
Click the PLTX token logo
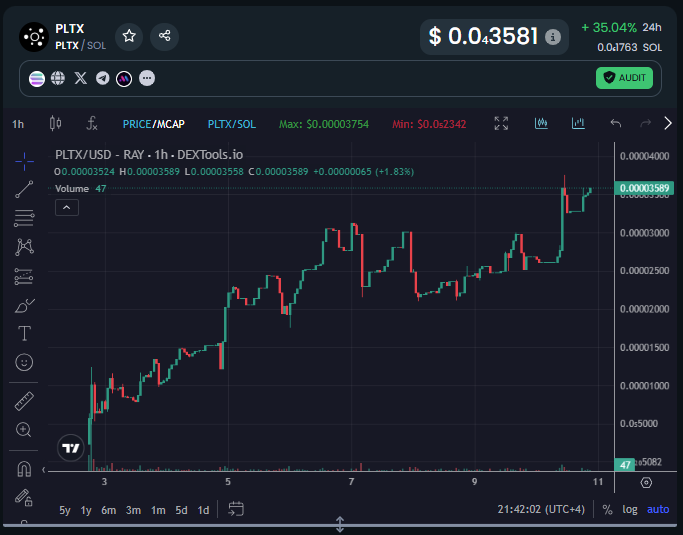click(34, 37)
